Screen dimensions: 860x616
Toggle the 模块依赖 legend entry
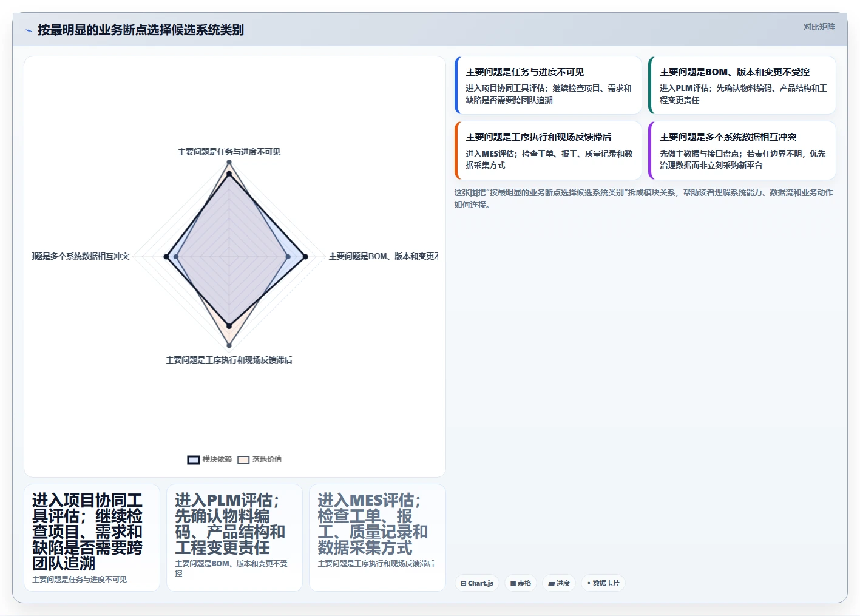point(210,459)
